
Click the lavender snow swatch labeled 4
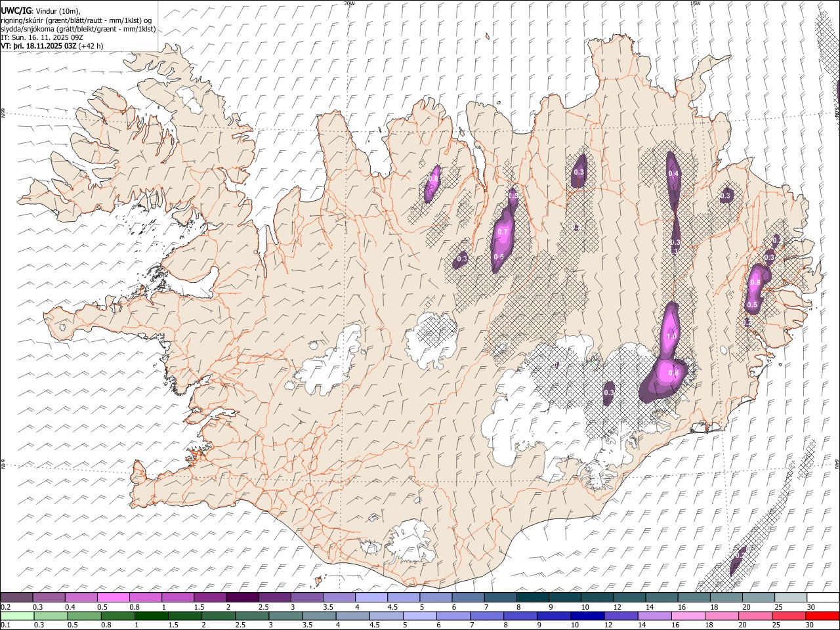coord(371,597)
